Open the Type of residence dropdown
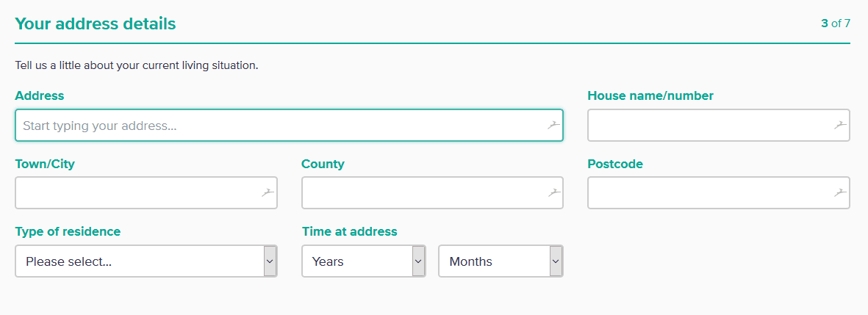Screen dimensions: 868x315 (x=146, y=261)
